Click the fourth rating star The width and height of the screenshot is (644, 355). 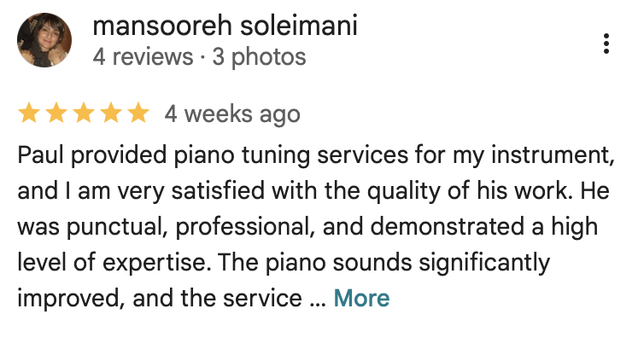[x=110, y=113]
